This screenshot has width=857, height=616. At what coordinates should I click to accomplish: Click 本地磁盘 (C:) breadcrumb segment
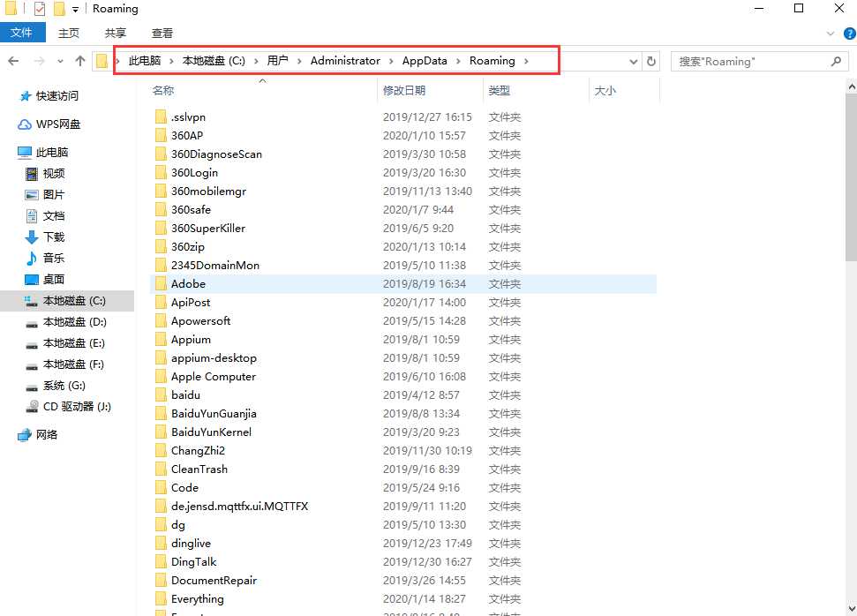tap(214, 61)
